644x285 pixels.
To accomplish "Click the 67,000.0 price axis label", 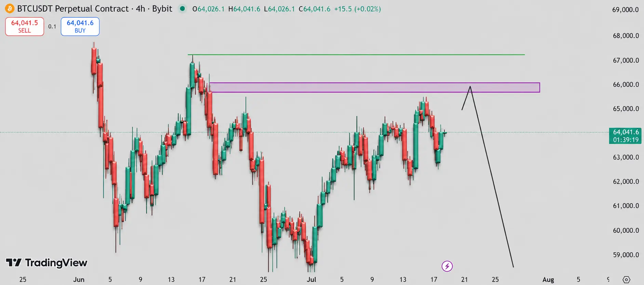I will pyautogui.click(x=626, y=60).
